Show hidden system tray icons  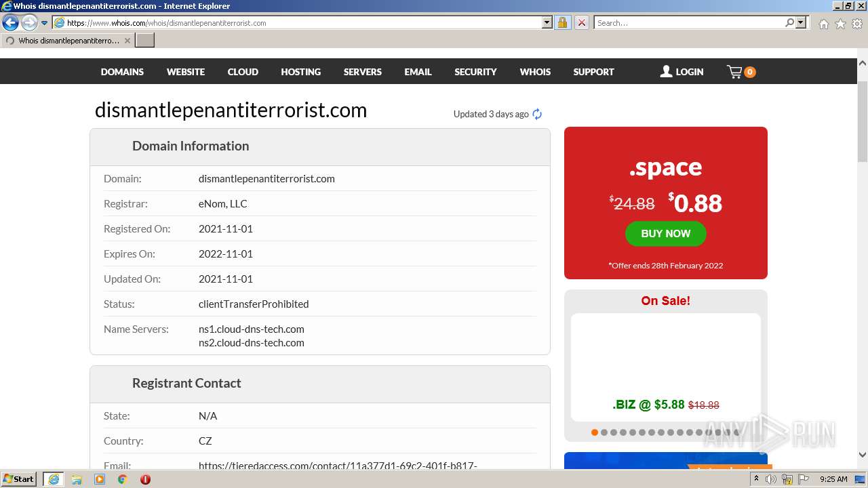(x=757, y=479)
